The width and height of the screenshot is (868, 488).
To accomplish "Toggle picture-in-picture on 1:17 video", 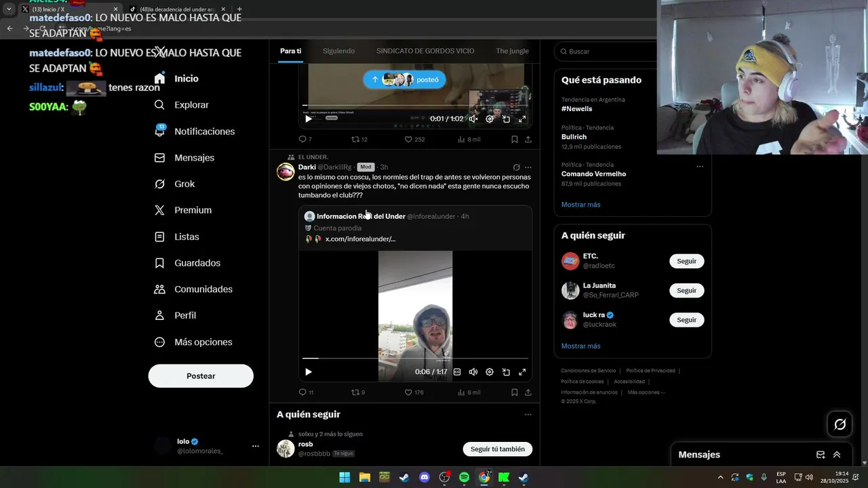I will pos(506,371).
